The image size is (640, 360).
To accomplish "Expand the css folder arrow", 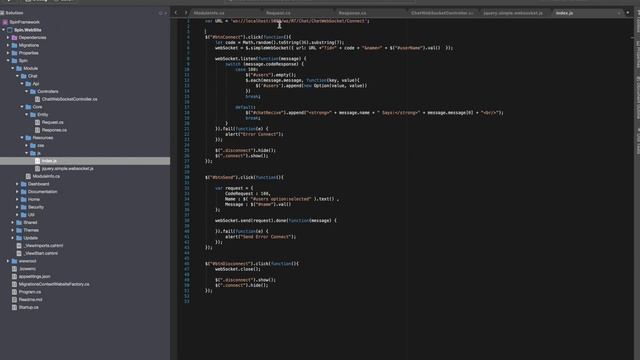I will 27,145.
